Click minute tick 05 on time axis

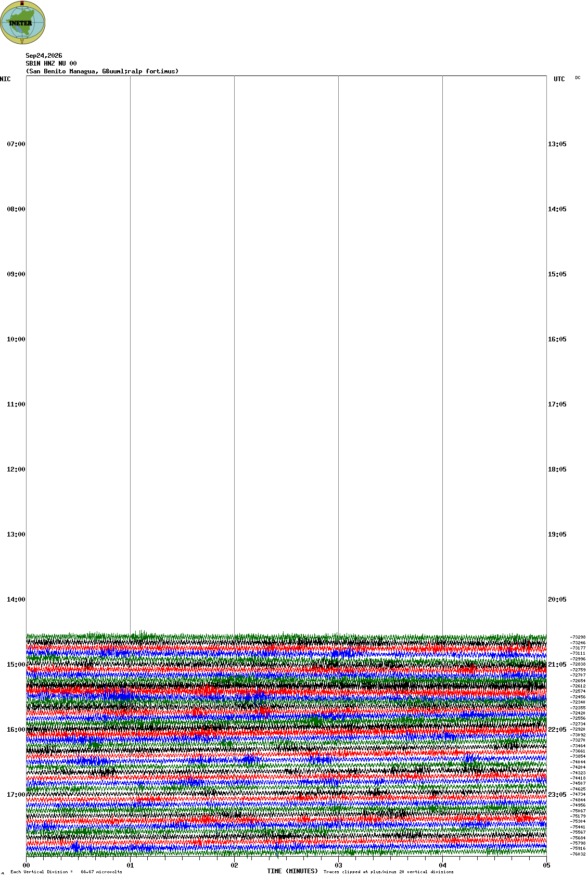click(546, 865)
